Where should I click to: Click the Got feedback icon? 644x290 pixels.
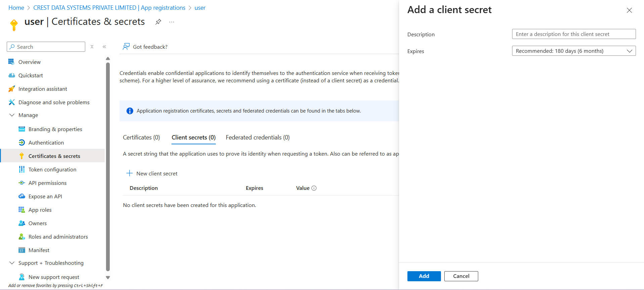[126, 47]
